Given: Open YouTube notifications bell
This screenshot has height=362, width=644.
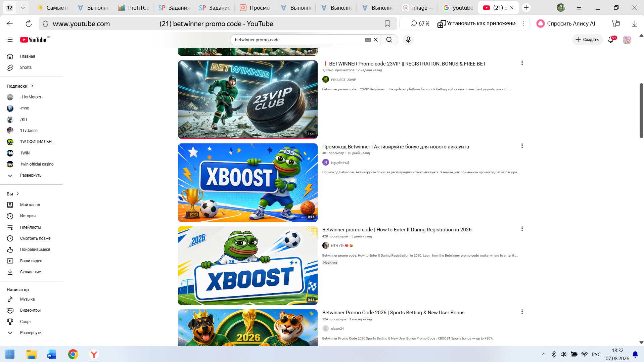Looking at the screenshot, I should click(611, 40).
